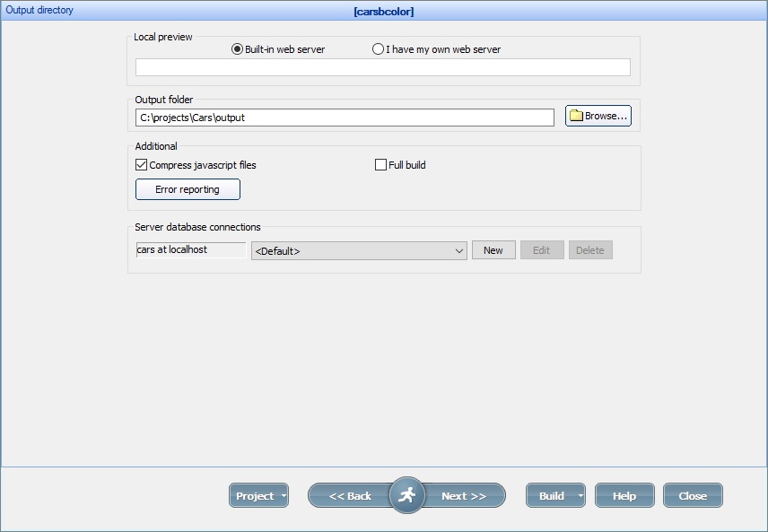Image resolution: width=768 pixels, height=532 pixels.
Task: Click the cars at localhost connection field
Action: point(190,250)
